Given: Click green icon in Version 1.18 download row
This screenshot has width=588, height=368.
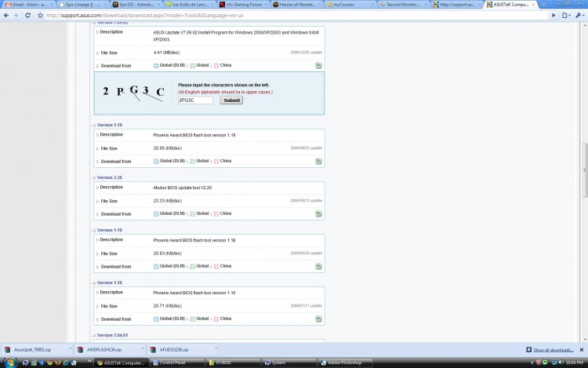Looking at the screenshot, I should 318,266.
